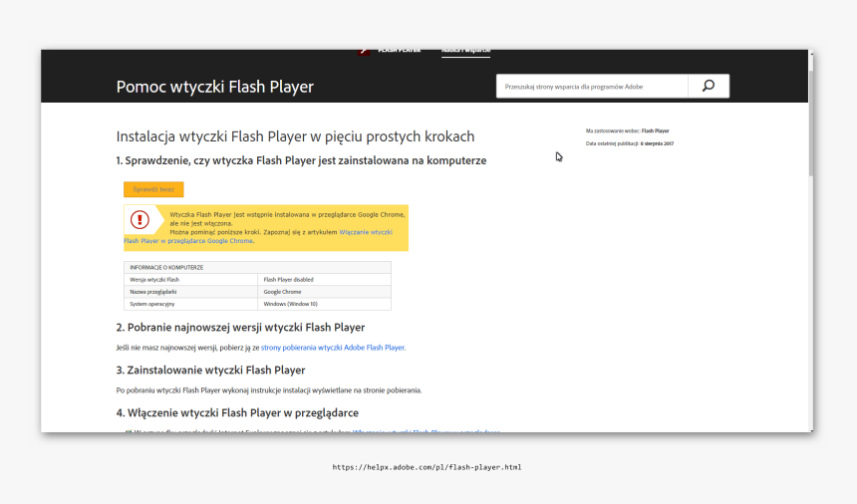Viewport: 857px width, 504px height.
Task: Open the Włączanie wtyczki Flash Player link
Action: [258, 236]
